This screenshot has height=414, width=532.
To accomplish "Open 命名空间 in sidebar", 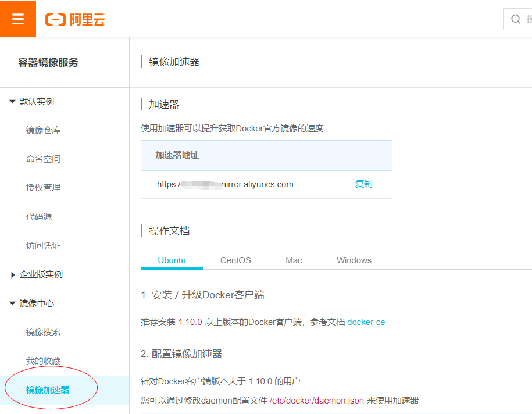I will [44, 159].
